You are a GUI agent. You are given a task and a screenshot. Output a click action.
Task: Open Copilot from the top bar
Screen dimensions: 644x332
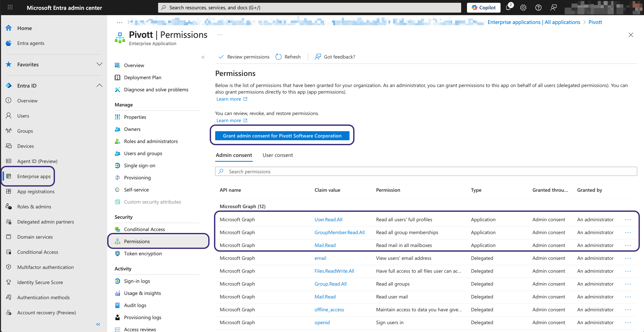[x=483, y=8]
